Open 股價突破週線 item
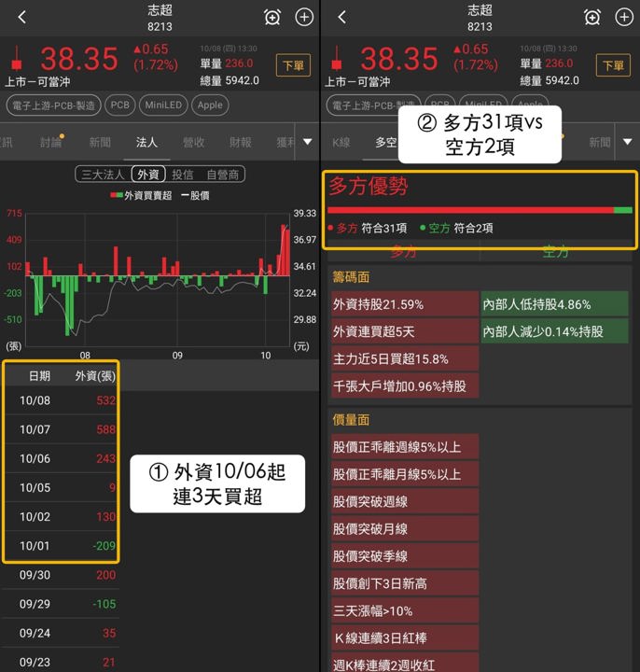Viewport: 640px width, 672px height. (x=404, y=501)
